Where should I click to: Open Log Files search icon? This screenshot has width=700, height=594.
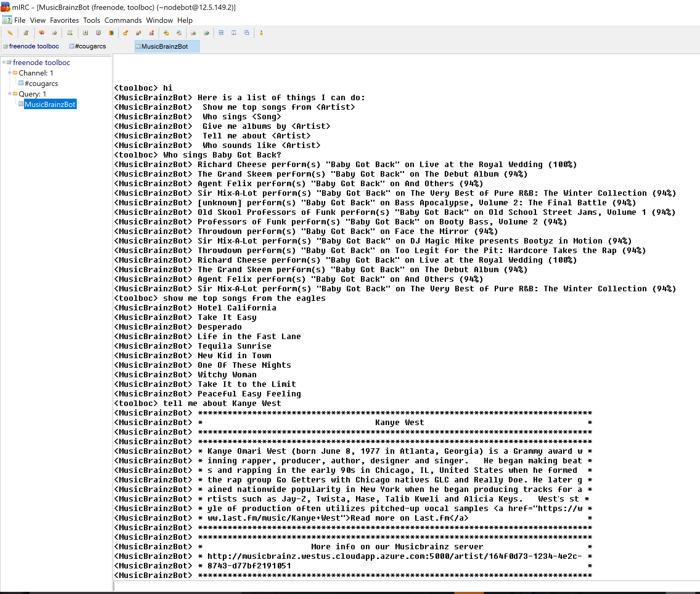[179, 33]
